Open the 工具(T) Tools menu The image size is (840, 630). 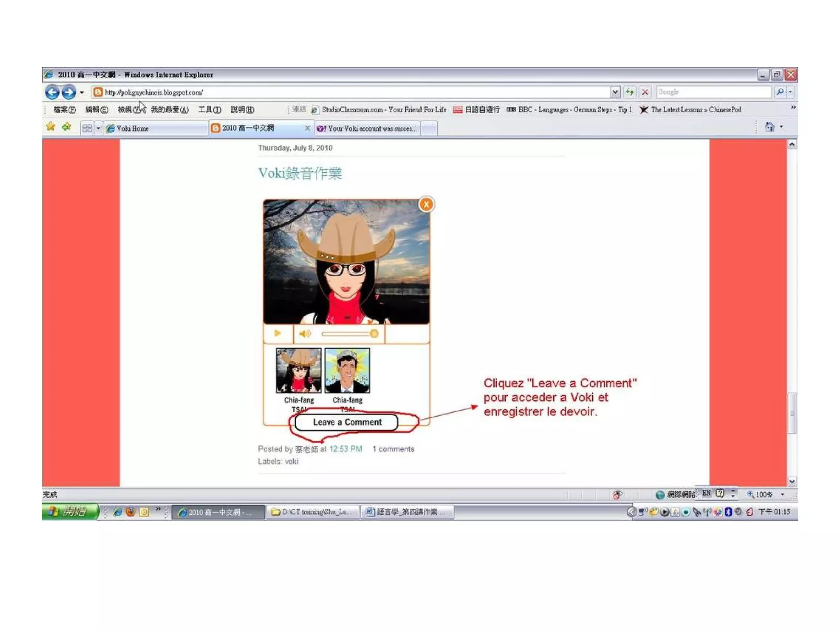click(x=210, y=110)
